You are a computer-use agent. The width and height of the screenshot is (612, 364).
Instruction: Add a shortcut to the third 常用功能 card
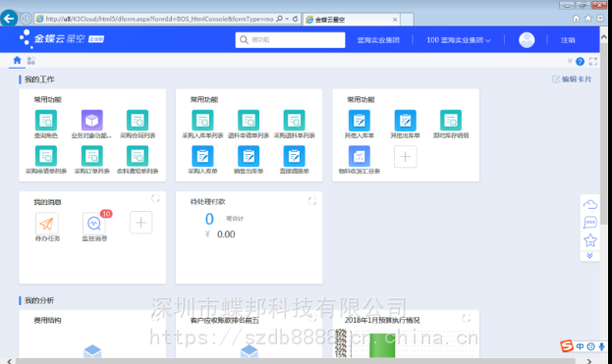click(405, 157)
